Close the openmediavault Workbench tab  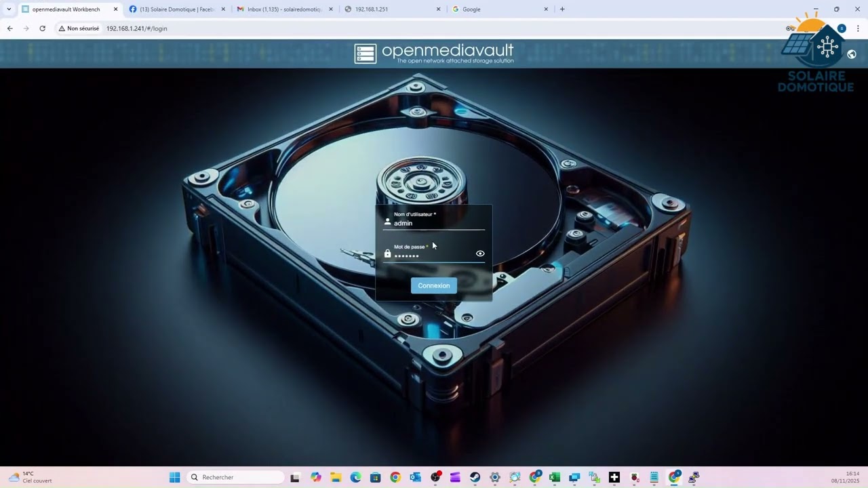point(115,9)
